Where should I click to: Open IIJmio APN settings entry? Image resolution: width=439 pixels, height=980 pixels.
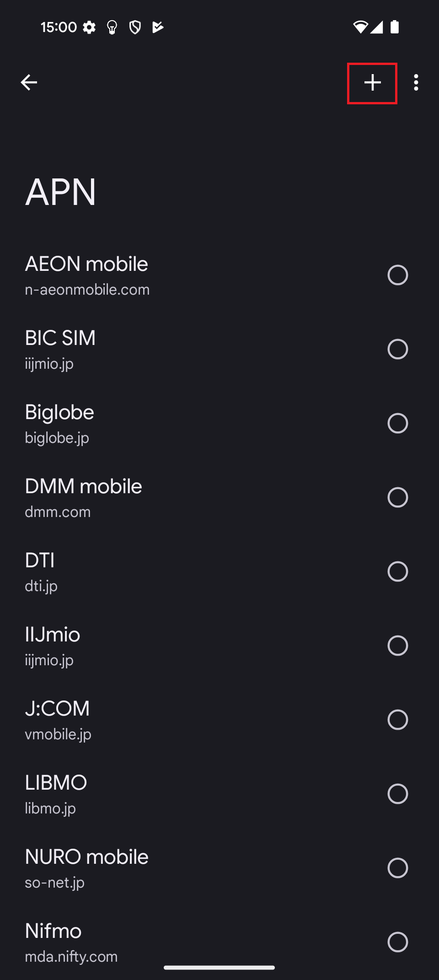(x=53, y=646)
